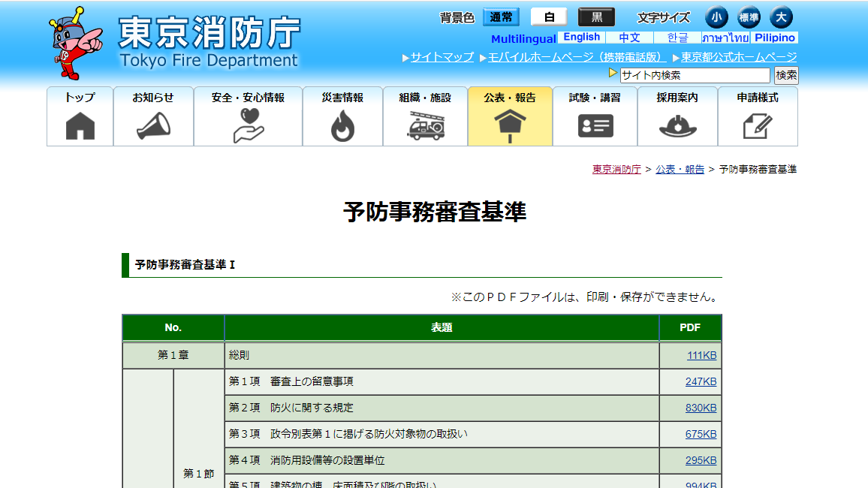Switch language to Thai (ภาษาไทย)
868x488 pixels.
[x=726, y=38]
